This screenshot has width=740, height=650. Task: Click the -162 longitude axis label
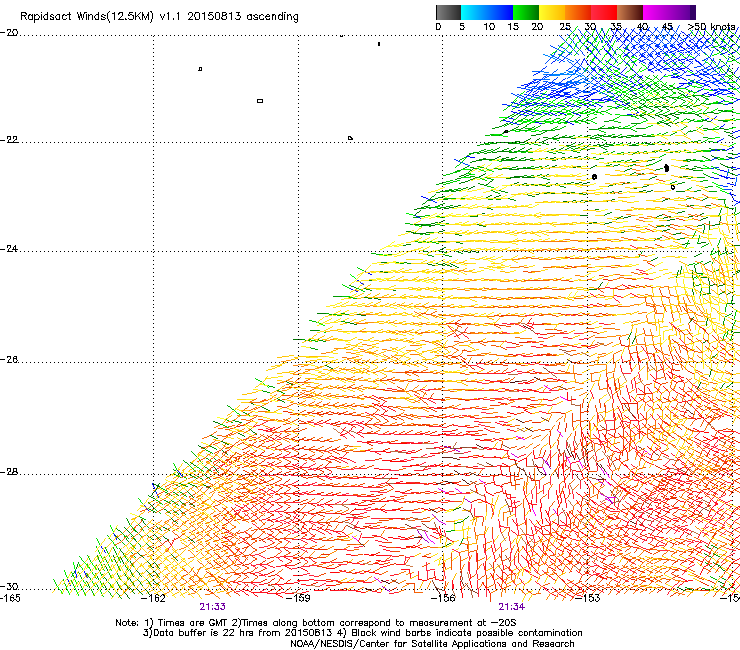153,598
